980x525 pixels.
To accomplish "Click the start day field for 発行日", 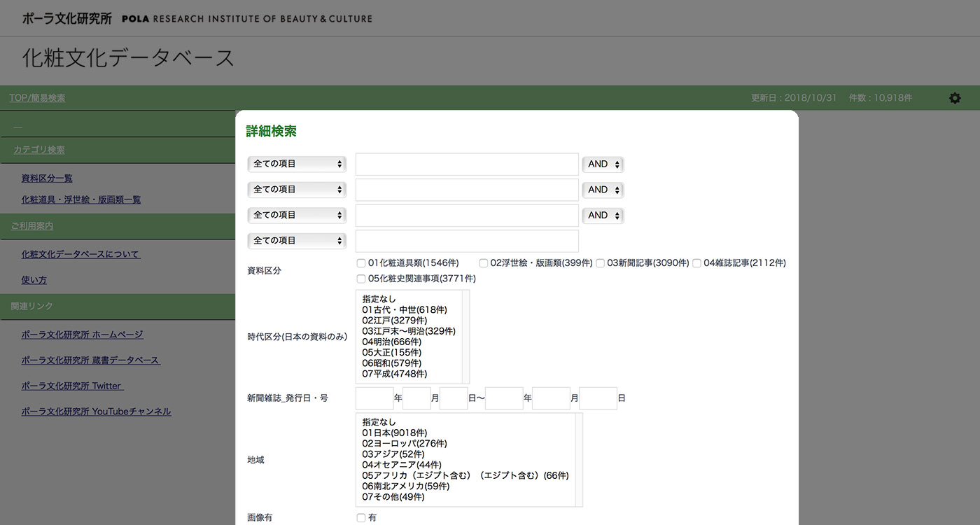I will click(454, 398).
